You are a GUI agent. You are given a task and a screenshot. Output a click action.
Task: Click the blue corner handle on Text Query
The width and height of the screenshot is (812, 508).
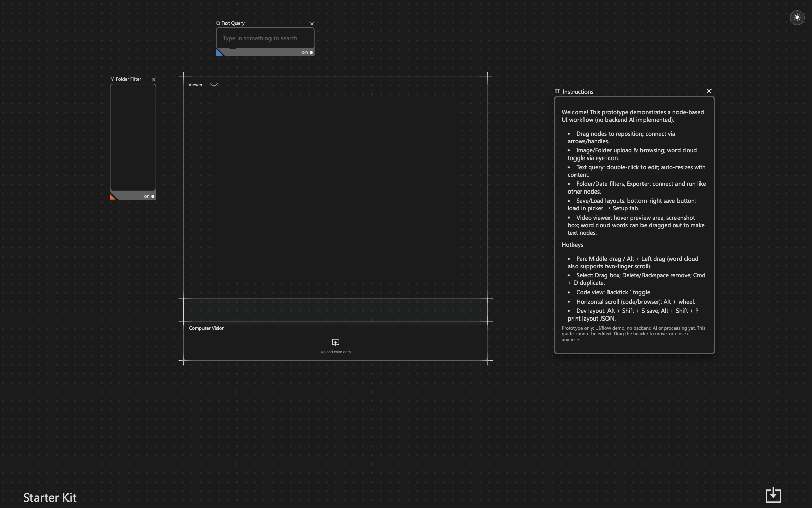219,53
